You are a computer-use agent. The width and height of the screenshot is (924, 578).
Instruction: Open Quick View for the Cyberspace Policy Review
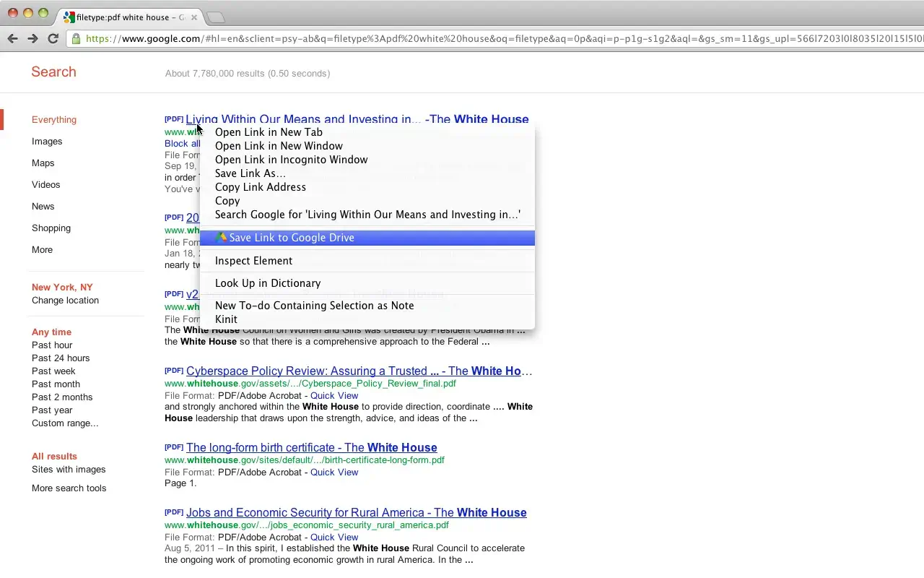coord(334,395)
